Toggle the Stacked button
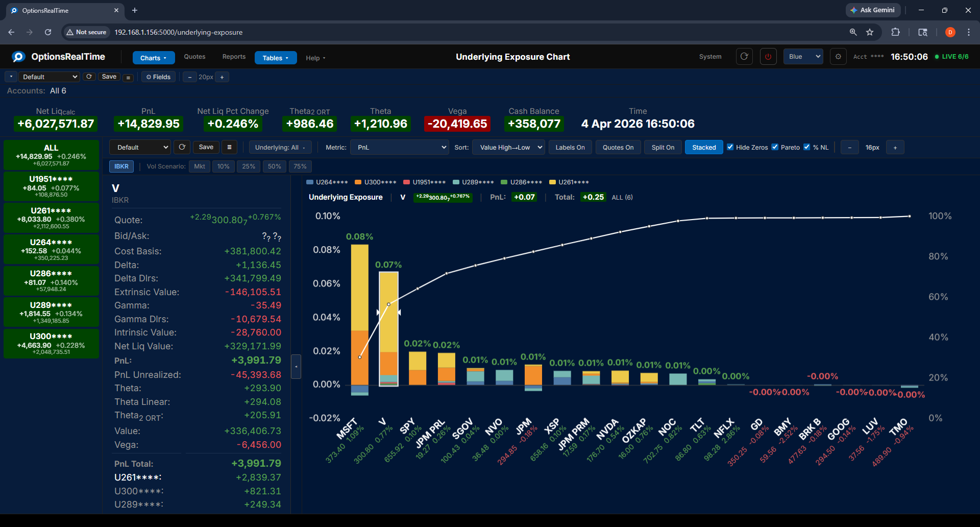980x527 pixels. 704,147
